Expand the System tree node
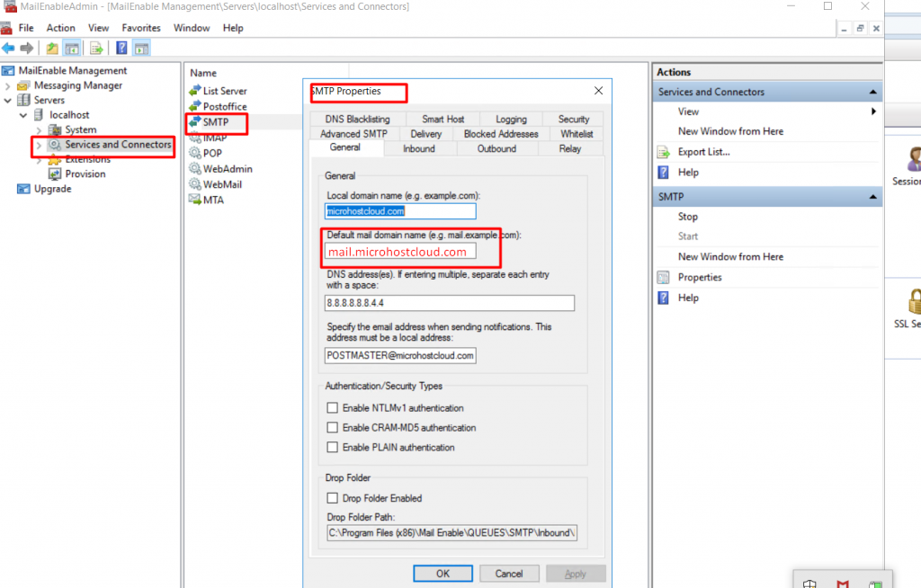This screenshot has height=588, width=921. (x=39, y=129)
